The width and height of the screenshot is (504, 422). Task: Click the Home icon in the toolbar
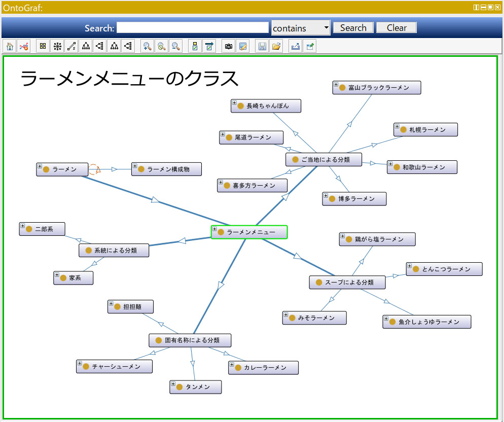tap(10, 46)
